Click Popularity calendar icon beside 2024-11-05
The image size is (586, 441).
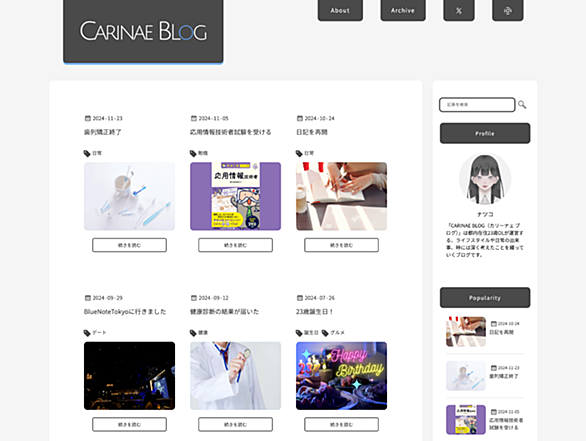(x=493, y=412)
